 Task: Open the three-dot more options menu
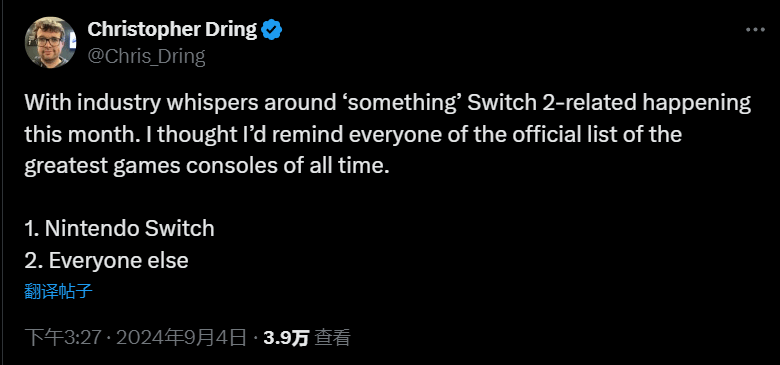pos(755,30)
